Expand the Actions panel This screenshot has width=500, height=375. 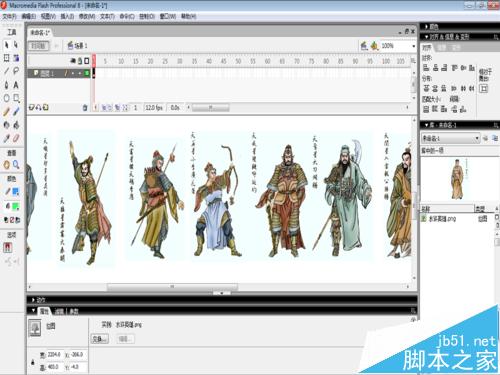33,300
